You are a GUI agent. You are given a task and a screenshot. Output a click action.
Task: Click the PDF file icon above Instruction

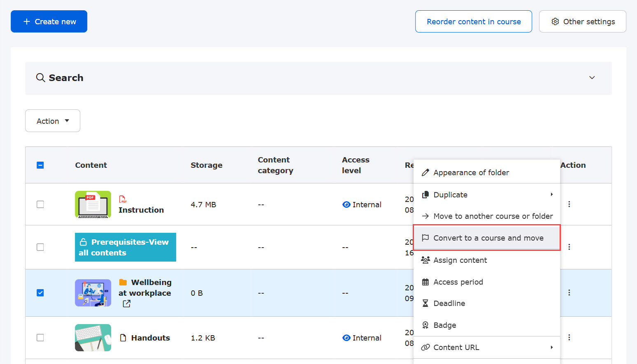pyautogui.click(x=123, y=199)
